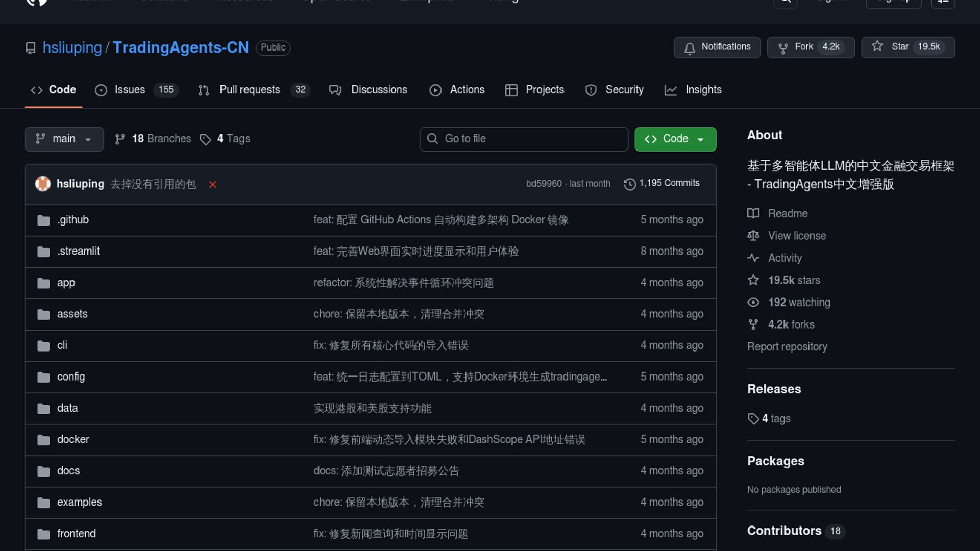Expand the green Code dropdown
The width and height of the screenshot is (980, 551).
pos(675,139)
